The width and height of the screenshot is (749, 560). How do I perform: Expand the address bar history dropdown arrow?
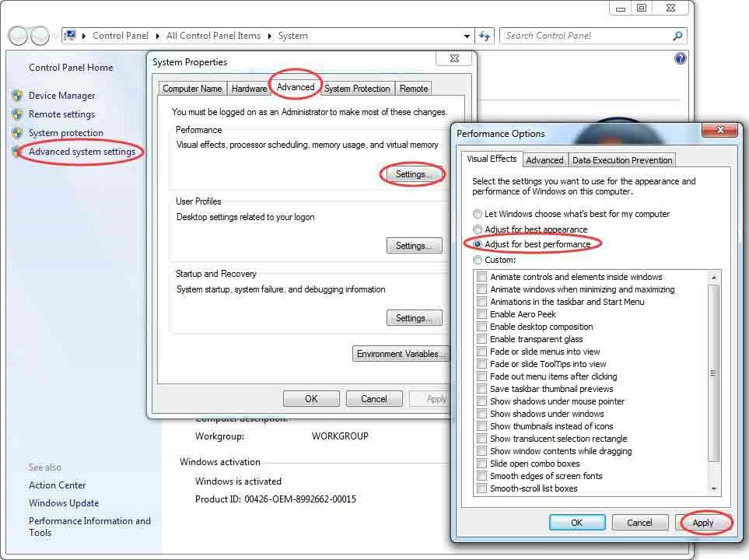tap(467, 36)
